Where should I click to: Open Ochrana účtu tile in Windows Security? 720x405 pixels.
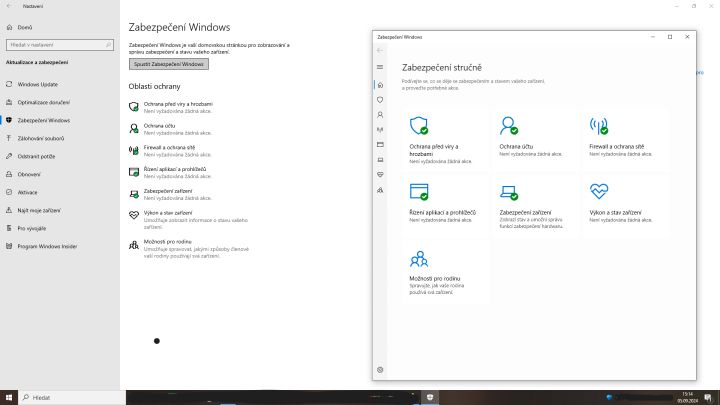click(534, 140)
